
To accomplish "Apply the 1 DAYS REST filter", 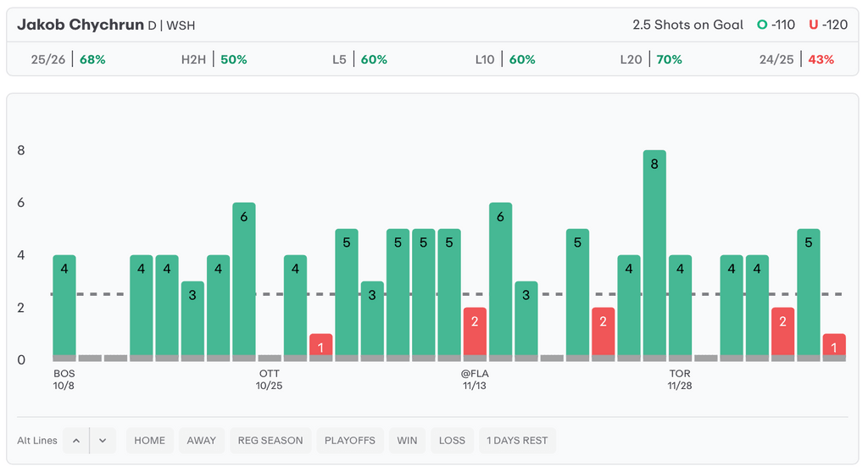I will coord(517,441).
